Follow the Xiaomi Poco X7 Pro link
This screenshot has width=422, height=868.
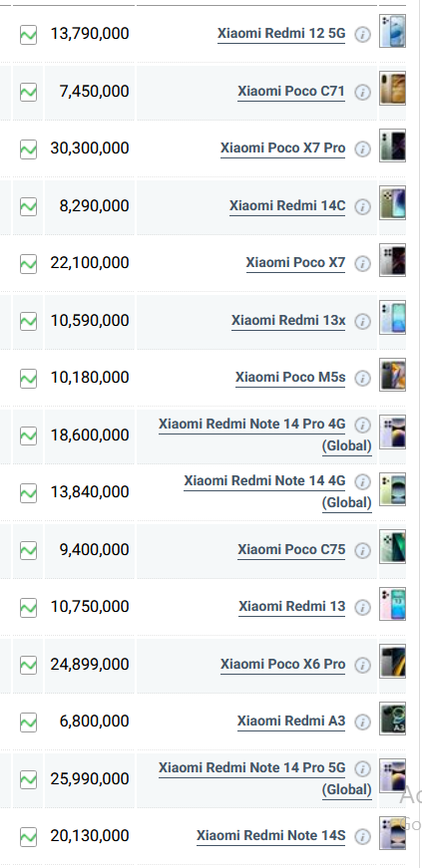[x=282, y=148]
